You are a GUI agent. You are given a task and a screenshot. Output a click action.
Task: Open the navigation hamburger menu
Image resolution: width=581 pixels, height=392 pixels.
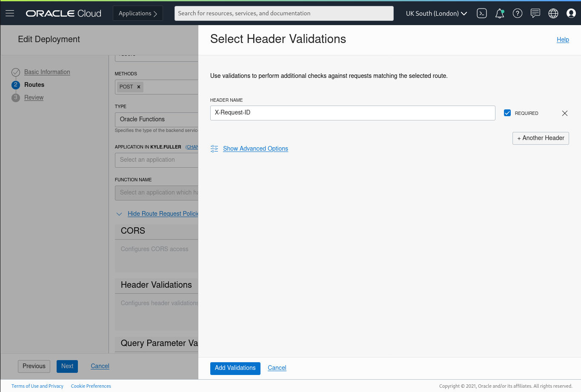click(10, 13)
